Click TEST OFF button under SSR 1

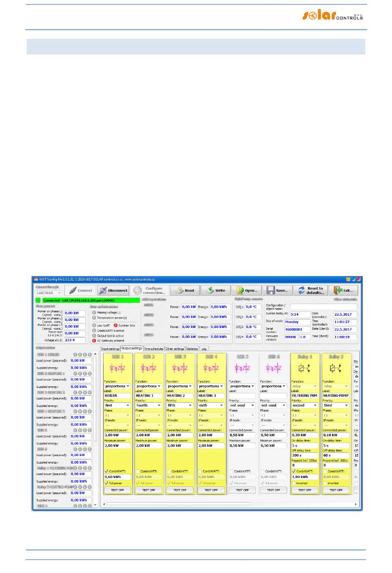click(118, 490)
